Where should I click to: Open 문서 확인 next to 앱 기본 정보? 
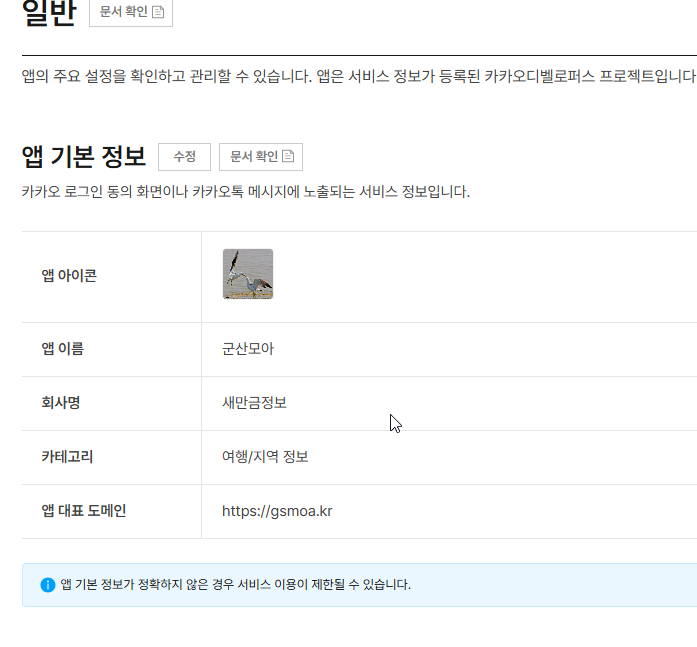(260, 157)
